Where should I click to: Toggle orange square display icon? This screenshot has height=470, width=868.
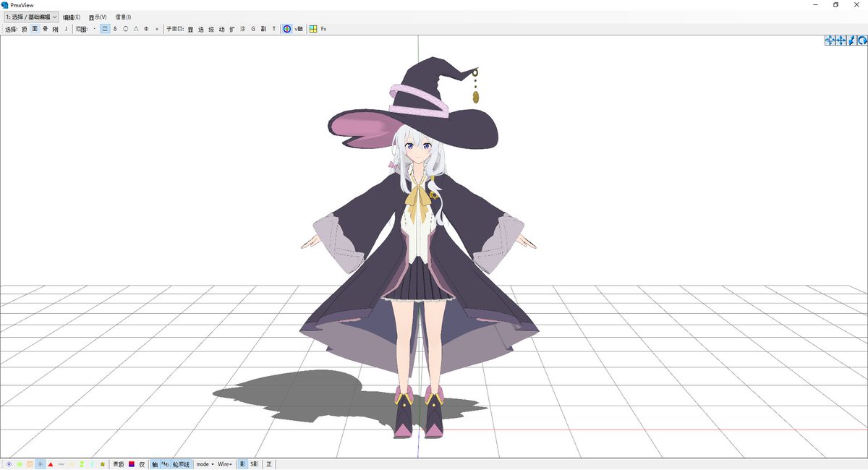(x=30, y=464)
